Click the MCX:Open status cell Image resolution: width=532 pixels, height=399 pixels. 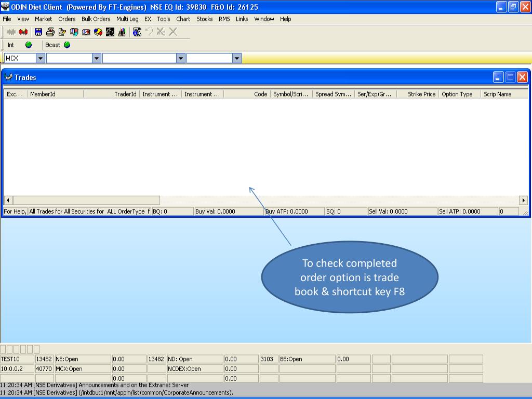83,369
